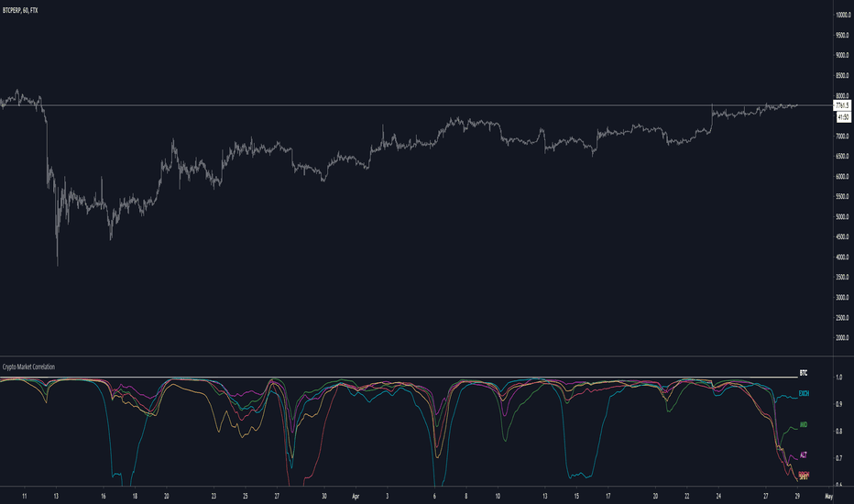854x504 pixels.
Task: Click the 10 date label on time axis
Action: point(498,497)
